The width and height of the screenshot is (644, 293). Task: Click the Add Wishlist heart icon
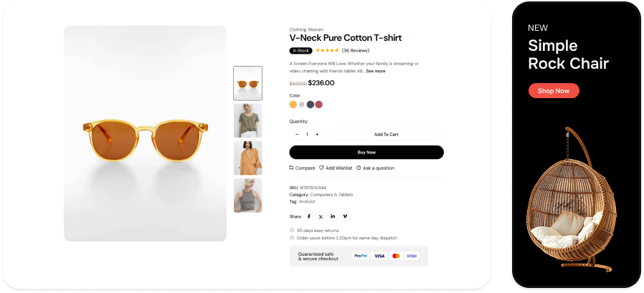tap(322, 168)
